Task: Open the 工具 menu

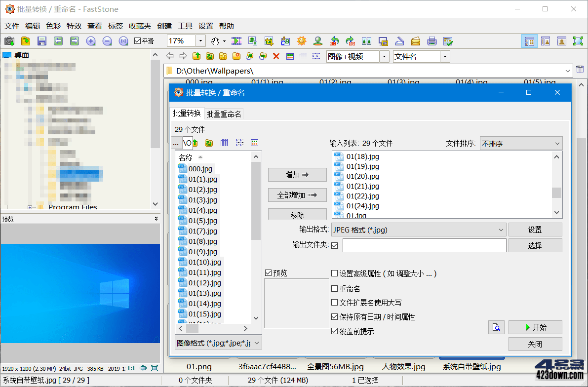Action: coord(185,26)
